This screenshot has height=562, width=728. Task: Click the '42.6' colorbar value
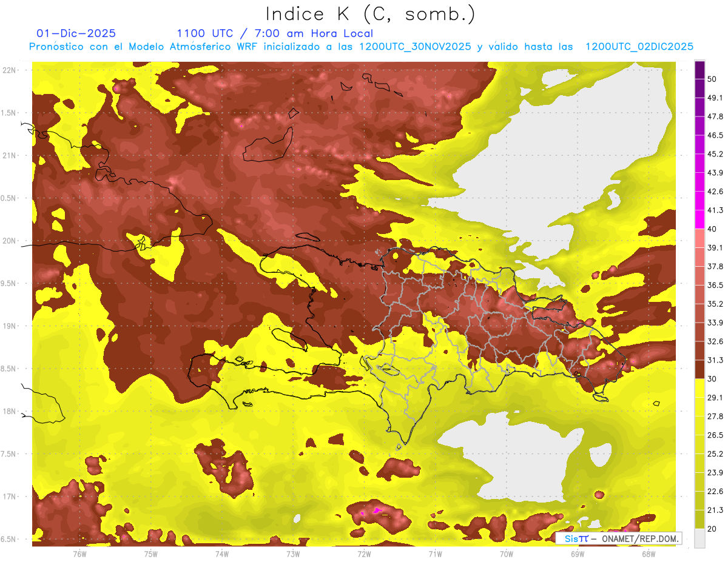(716, 192)
